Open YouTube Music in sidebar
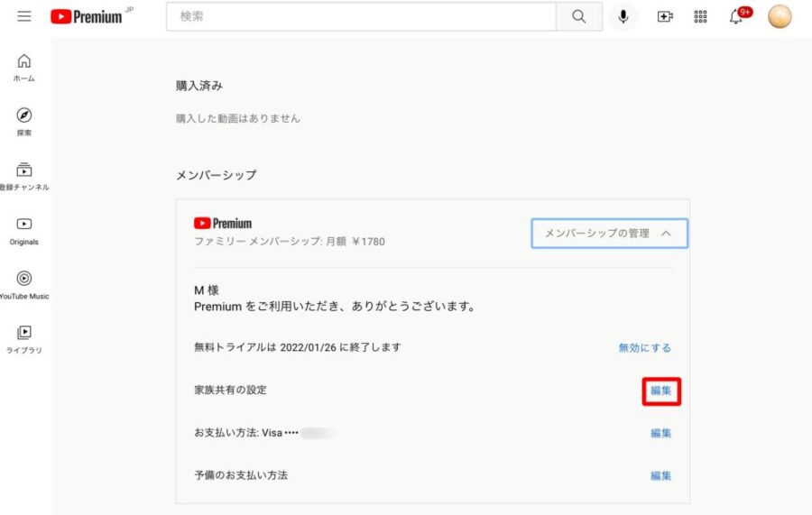 23,285
